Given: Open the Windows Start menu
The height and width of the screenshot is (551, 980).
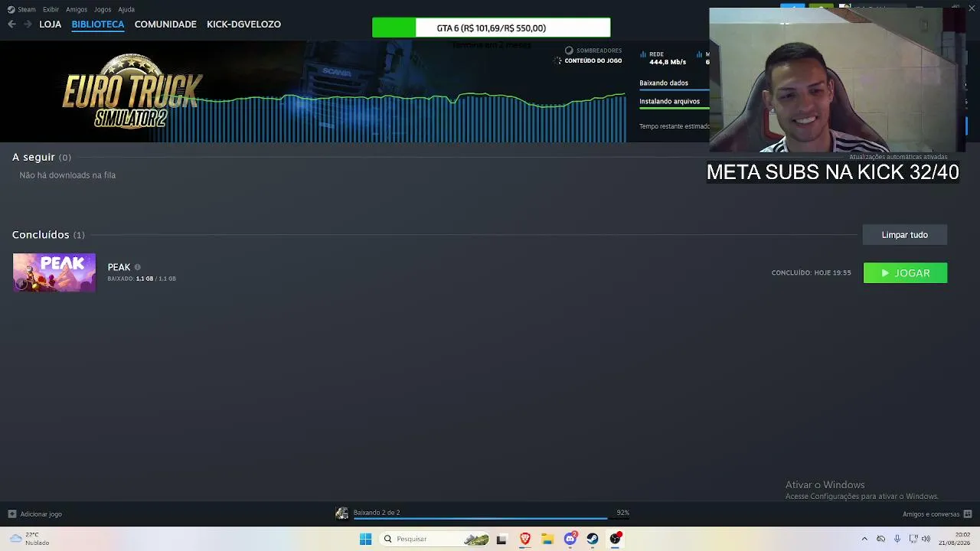Looking at the screenshot, I should click(x=365, y=539).
